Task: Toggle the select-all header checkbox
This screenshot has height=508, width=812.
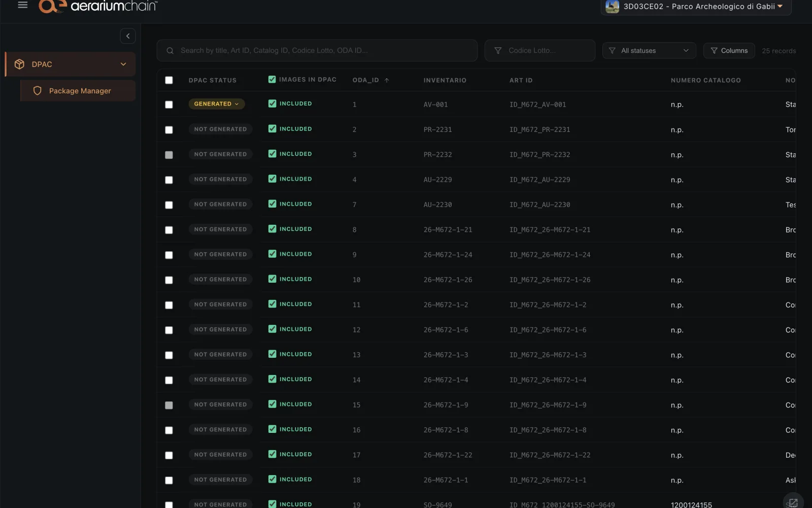Action: 169,80
